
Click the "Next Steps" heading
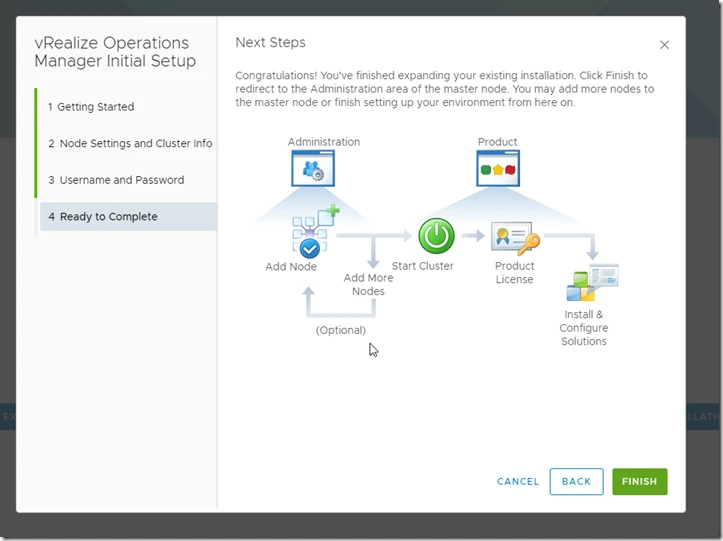[270, 42]
